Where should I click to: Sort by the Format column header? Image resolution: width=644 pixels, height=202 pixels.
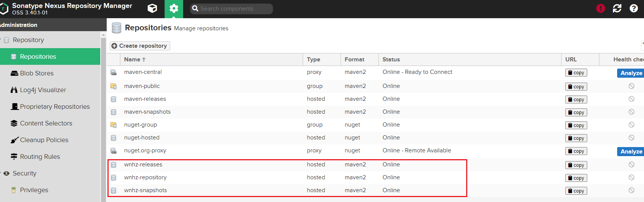click(x=359, y=60)
